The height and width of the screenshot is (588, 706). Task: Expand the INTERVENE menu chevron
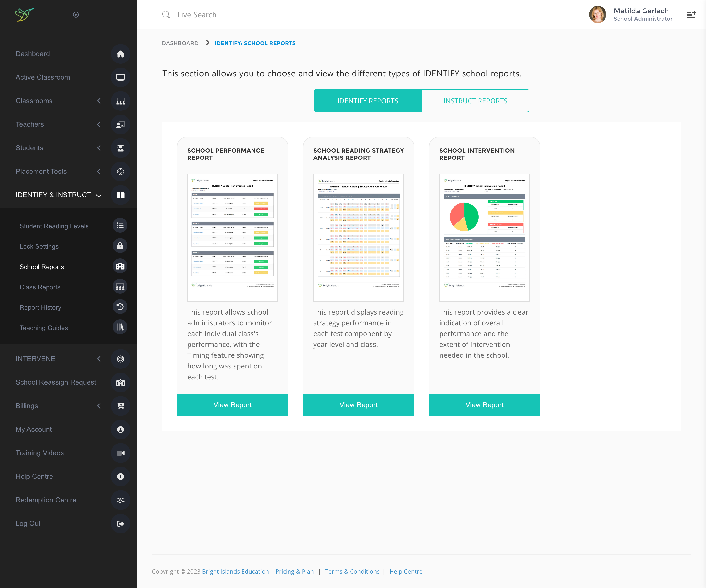[x=99, y=359]
